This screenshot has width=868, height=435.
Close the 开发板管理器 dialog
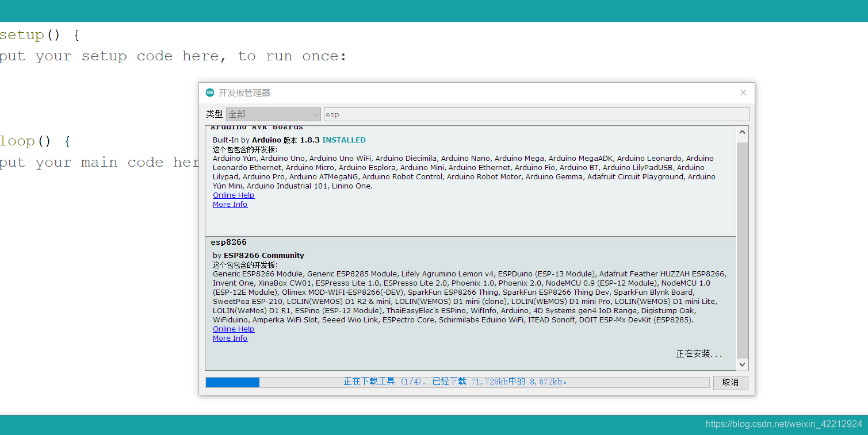[x=743, y=93]
